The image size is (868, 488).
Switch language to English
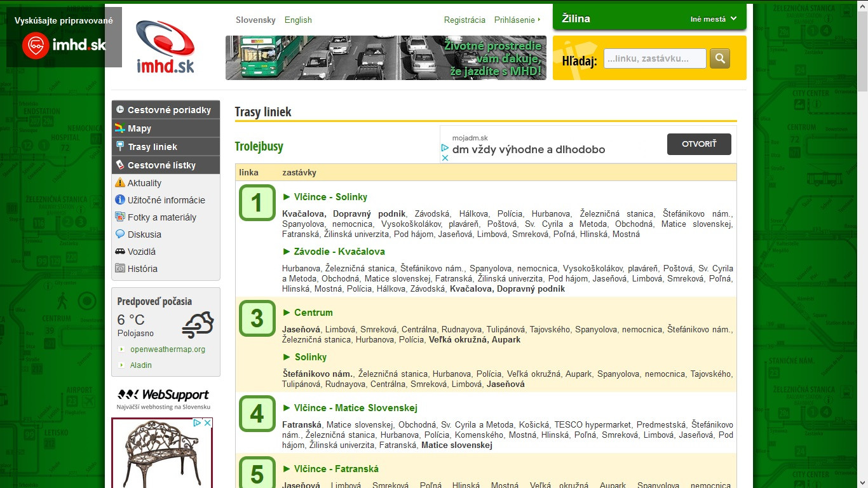click(298, 20)
